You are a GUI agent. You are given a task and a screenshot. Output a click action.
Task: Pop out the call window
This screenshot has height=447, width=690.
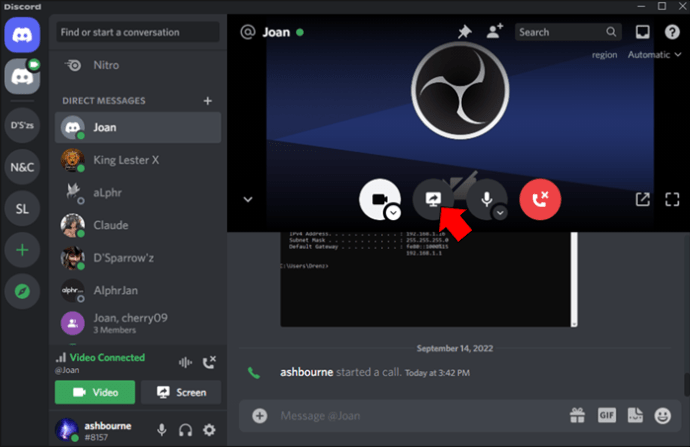tap(642, 199)
